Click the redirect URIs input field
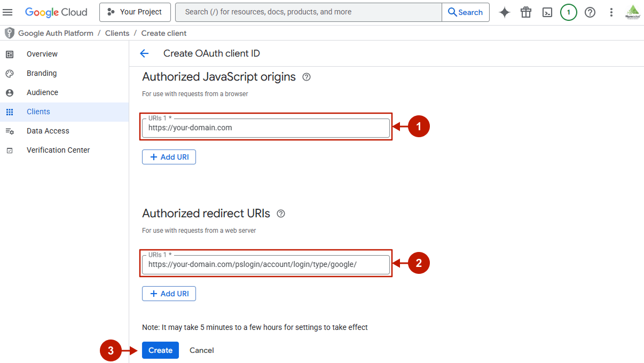The height and width of the screenshot is (363, 644). [265, 265]
